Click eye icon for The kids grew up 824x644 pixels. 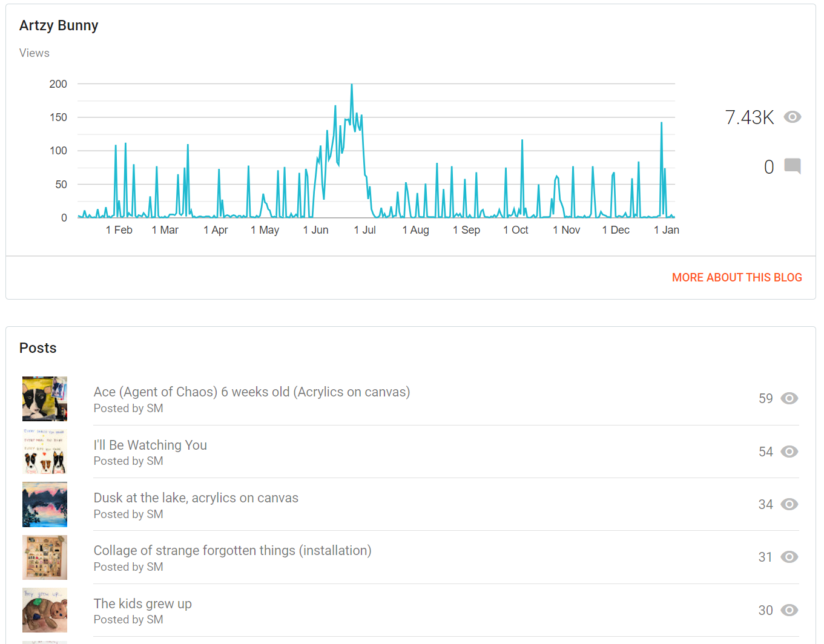tap(789, 610)
